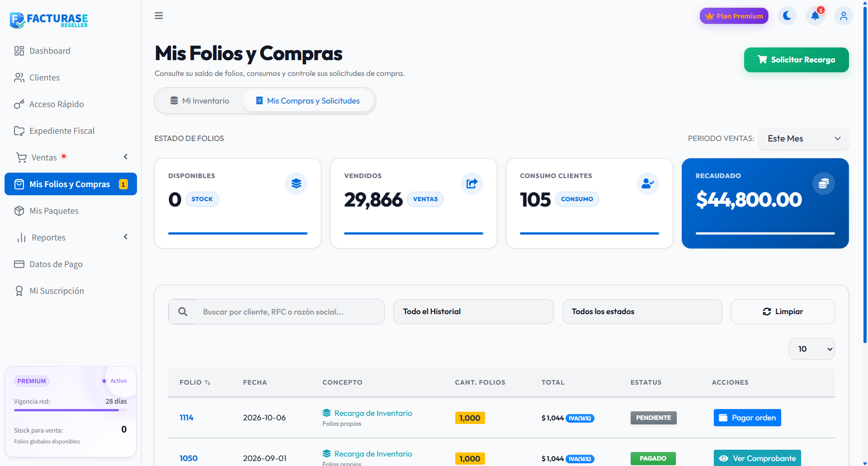Image resolution: width=868 pixels, height=466 pixels.
Task: Switch to Mi Inventario tab
Action: click(199, 100)
